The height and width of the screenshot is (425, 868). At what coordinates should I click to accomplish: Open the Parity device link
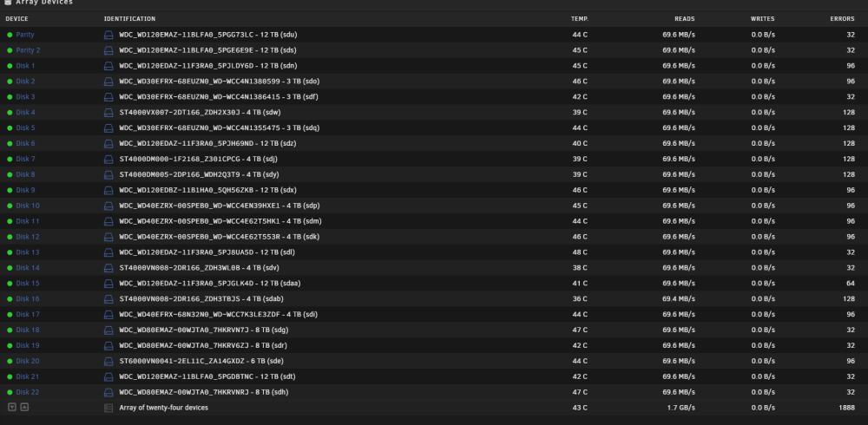(25, 35)
